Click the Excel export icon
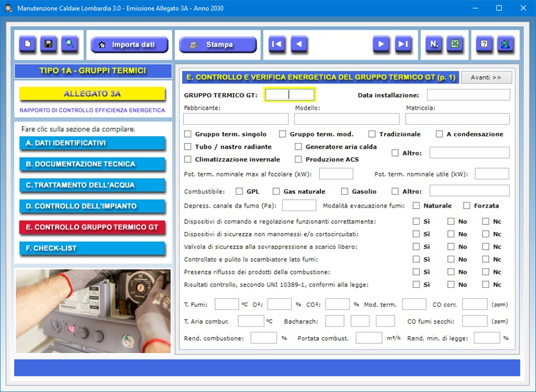 (455, 44)
